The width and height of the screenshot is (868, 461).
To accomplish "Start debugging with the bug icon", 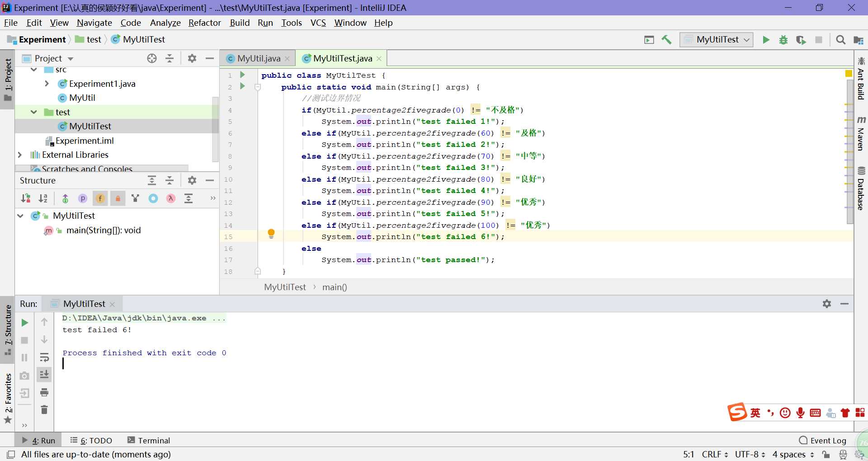I will [x=783, y=40].
